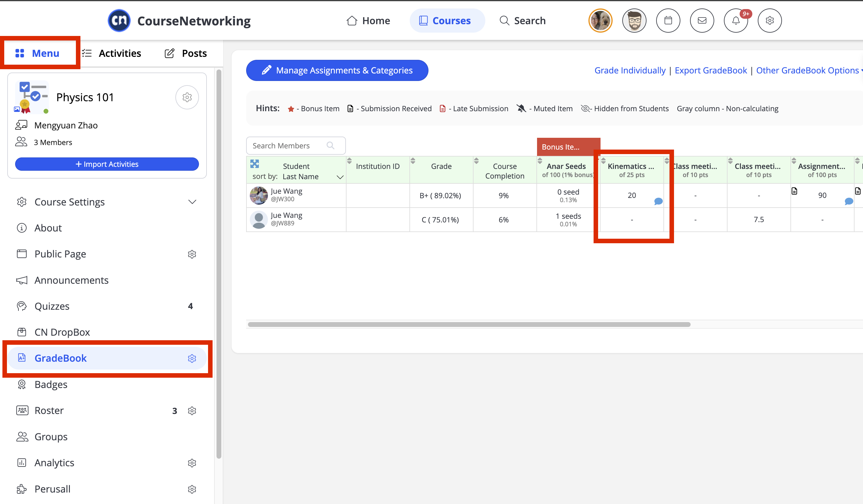
Task: Open the Public Page settings gear
Action: click(192, 254)
